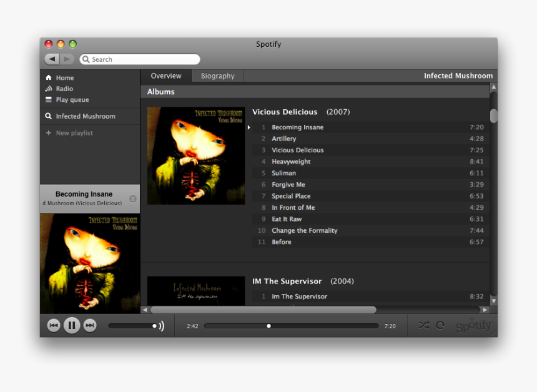Image resolution: width=537 pixels, height=392 pixels.
Task: Toggle repeat playback
Action: pos(440,325)
